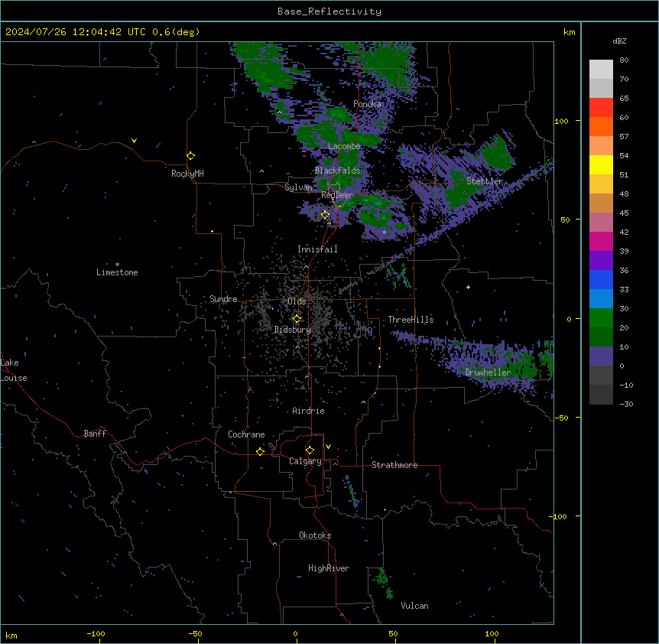Select the HighRiver label
Image resolution: width=659 pixels, height=644 pixels.
click(x=329, y=568)
